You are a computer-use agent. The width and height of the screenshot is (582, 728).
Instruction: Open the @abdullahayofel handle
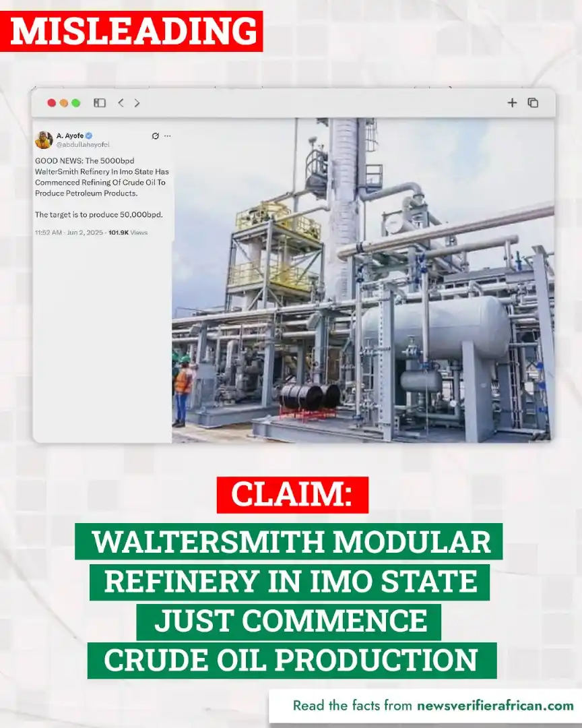pos(83,144)
